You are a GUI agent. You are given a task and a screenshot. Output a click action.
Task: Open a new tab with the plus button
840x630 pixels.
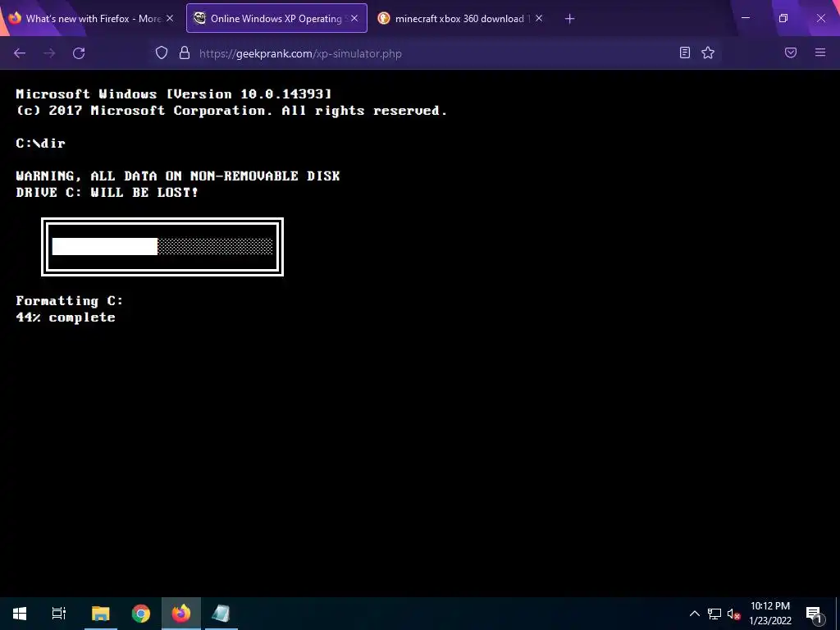pyautogui.click(x=569, y=19)
